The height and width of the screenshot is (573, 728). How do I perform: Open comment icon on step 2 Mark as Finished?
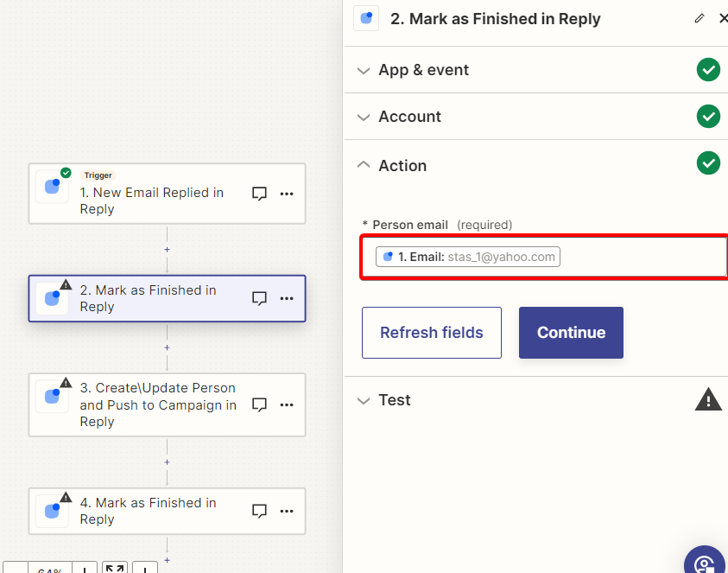pos(259,298)
